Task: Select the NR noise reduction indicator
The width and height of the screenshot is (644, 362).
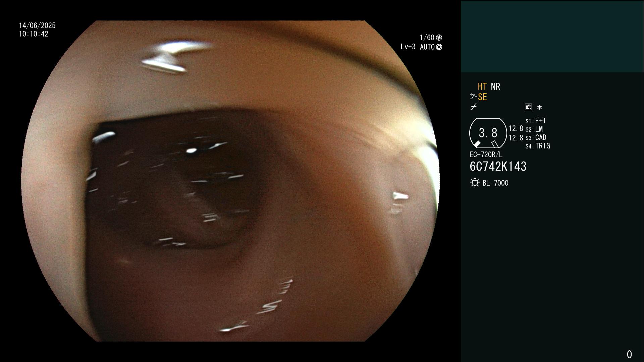Action: click(x=495, y=86)
